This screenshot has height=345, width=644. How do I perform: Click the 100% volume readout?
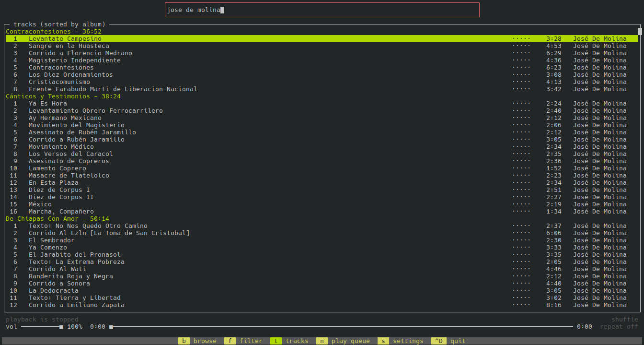tap(75, 327)
